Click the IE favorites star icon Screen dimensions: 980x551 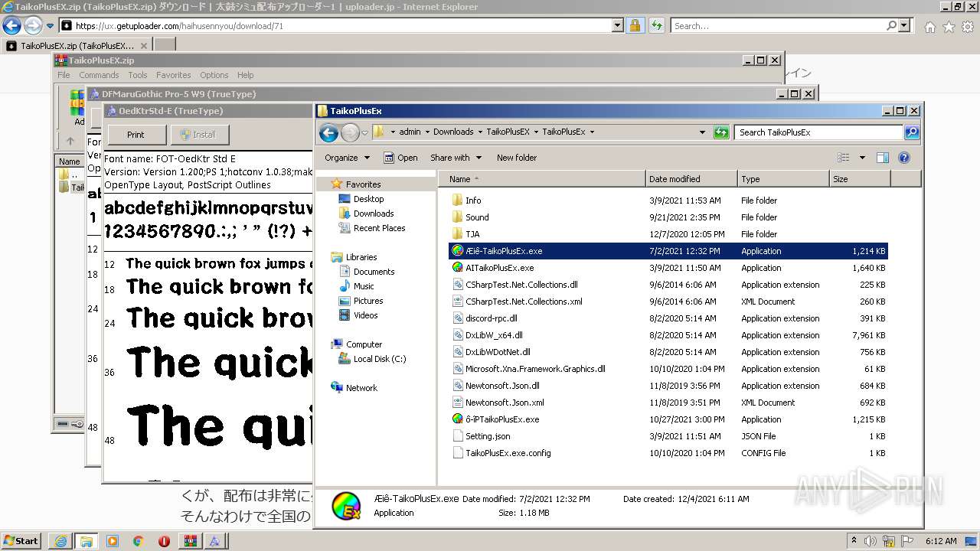coord(949,27)
